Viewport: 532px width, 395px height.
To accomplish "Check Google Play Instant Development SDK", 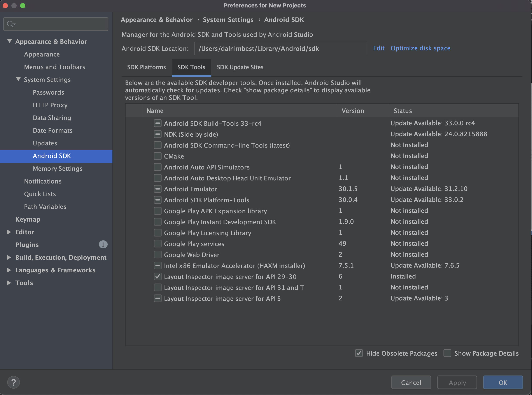I will tap(158, 222).
